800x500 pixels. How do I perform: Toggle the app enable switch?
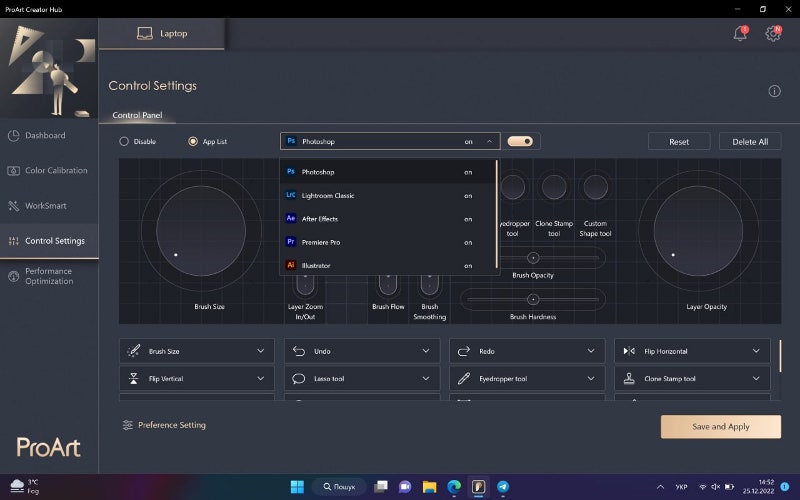(520, 141)
